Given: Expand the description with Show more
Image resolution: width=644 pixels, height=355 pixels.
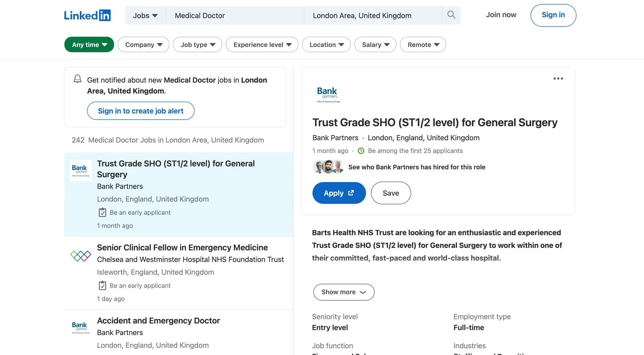Looking at the screenshot, I should (344, 292).
